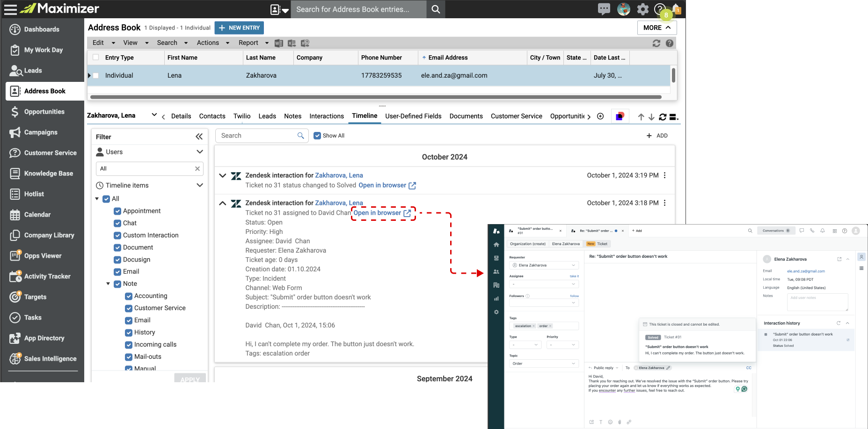Open the Actions dropdown menu

coord(213,43)
